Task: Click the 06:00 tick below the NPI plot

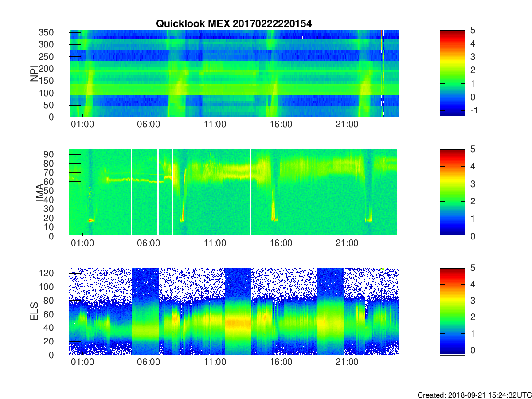Action: pos(149,125)
